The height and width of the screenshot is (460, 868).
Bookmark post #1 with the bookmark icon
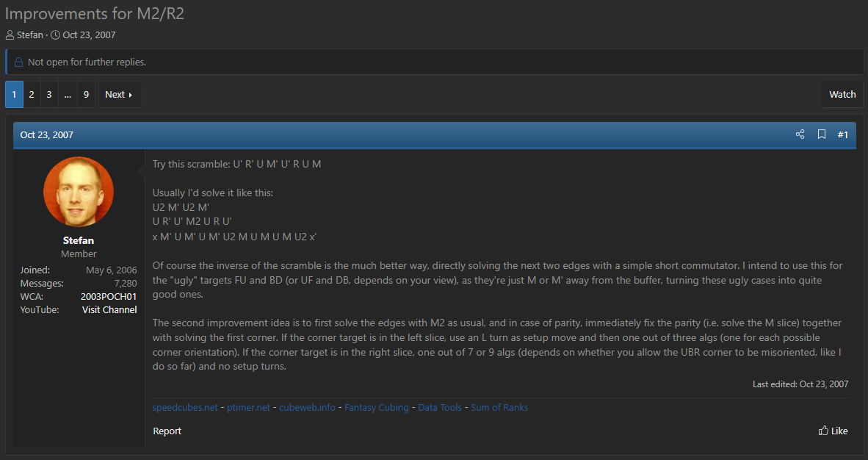(822, 134)
